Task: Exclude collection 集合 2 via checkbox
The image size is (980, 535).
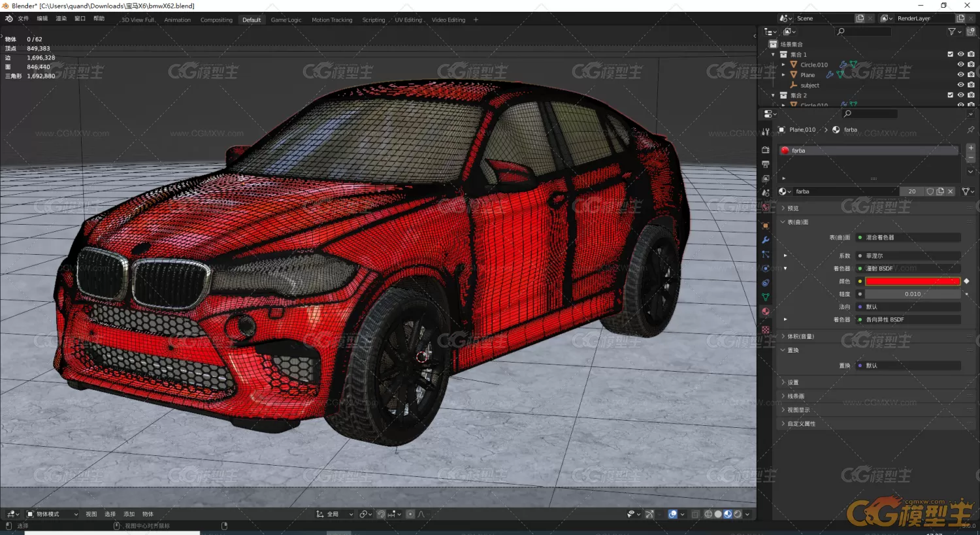Action: click(x=951, y=95)
